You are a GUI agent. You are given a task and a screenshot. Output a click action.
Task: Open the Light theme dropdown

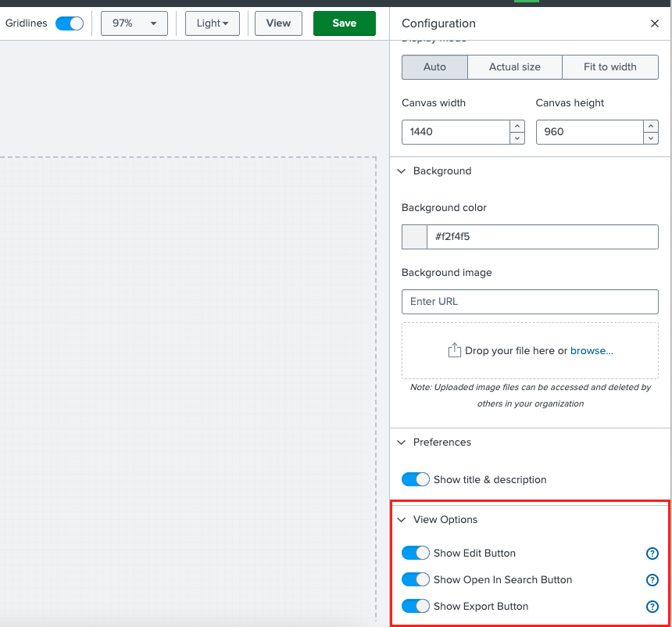[x=212, y=23]
